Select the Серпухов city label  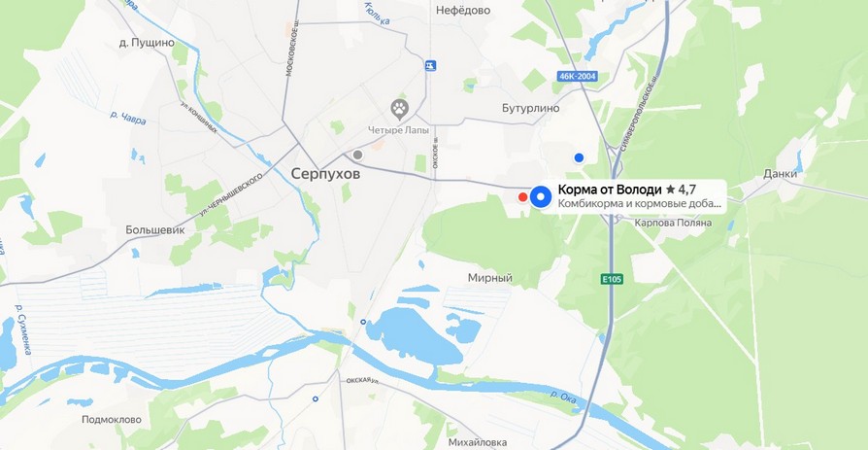pyautogui.click(x=325, y=174)
